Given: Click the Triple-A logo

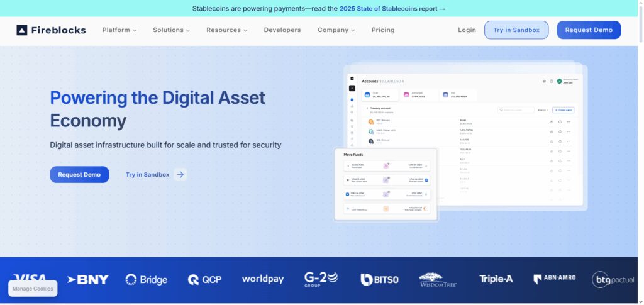Looking at the screenshot, I should (x=496, y=279).
